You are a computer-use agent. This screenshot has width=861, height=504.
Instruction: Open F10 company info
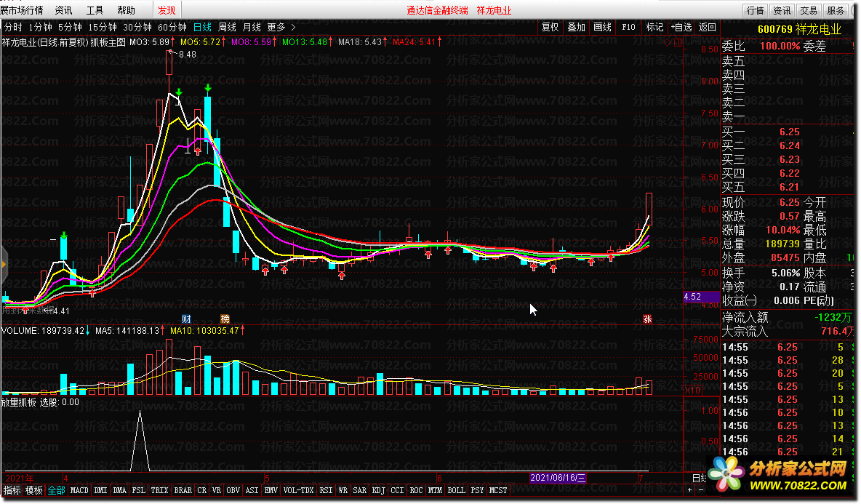628,27
